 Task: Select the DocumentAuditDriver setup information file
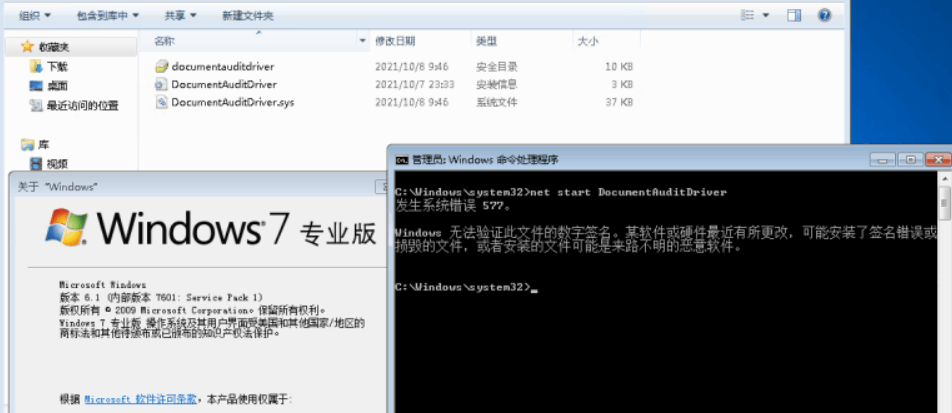click(x=224, y=84)
